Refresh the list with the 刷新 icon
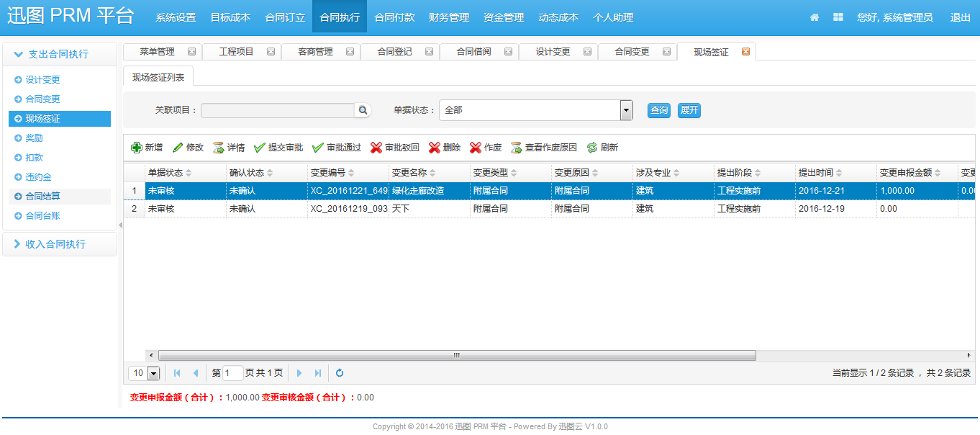This screenshot has width=980, height=435. tap(592, 148)
